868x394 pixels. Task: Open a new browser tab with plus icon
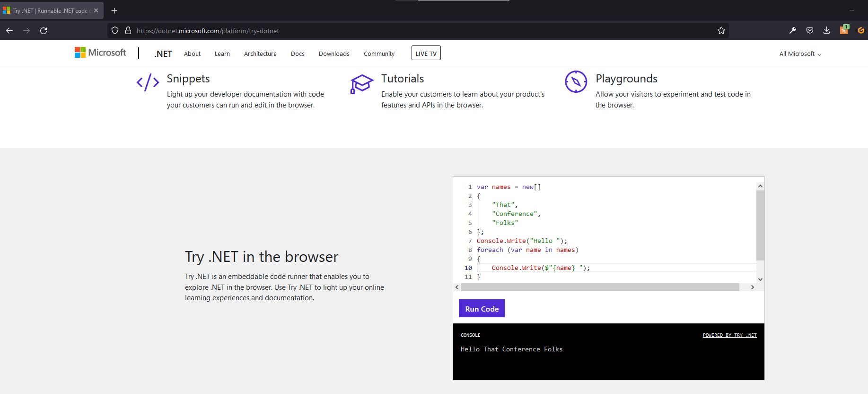pyautogui.click(x=114, y=10)
